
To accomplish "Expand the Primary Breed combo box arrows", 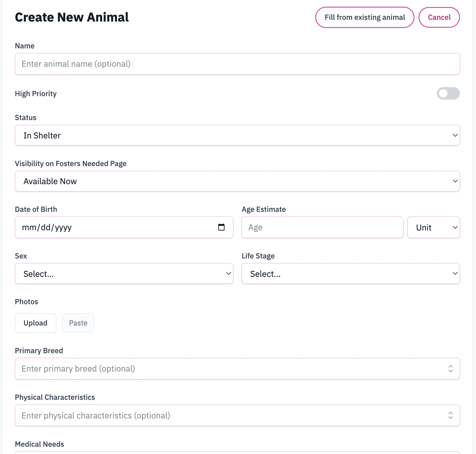I will coord(450,369).
